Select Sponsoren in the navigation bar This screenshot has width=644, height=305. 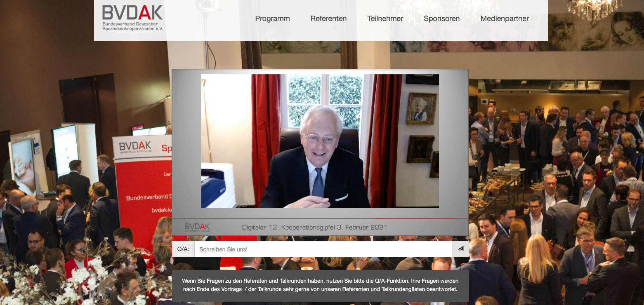coord(441,19)
